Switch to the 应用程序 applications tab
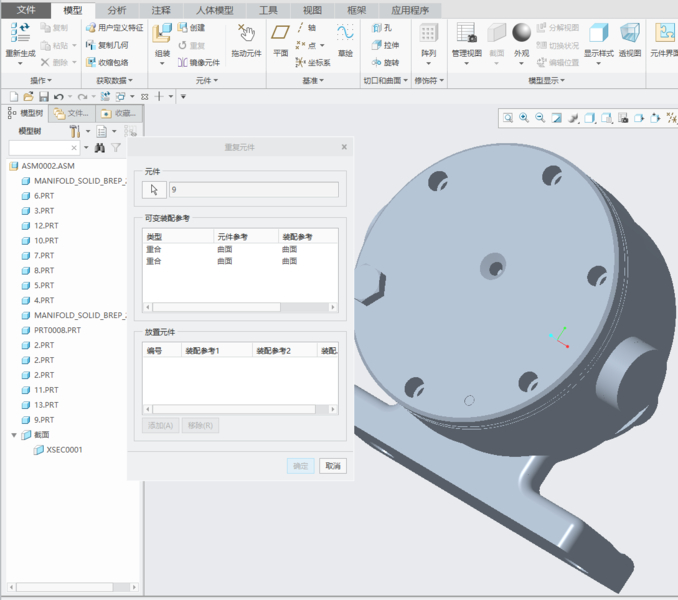The width and height of the screenshot is (678, 600). click(410, 10)
